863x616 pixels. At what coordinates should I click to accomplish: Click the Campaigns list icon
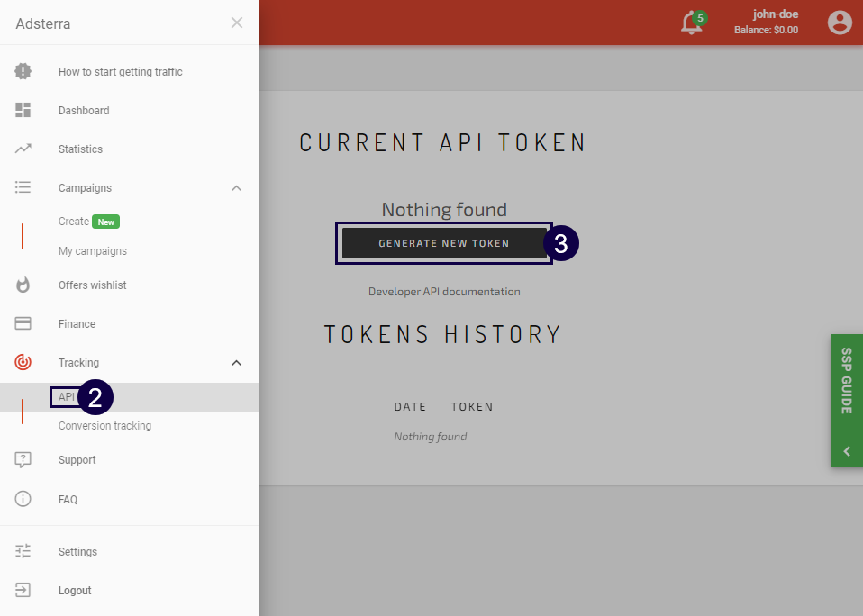click(x=23, y=187)
